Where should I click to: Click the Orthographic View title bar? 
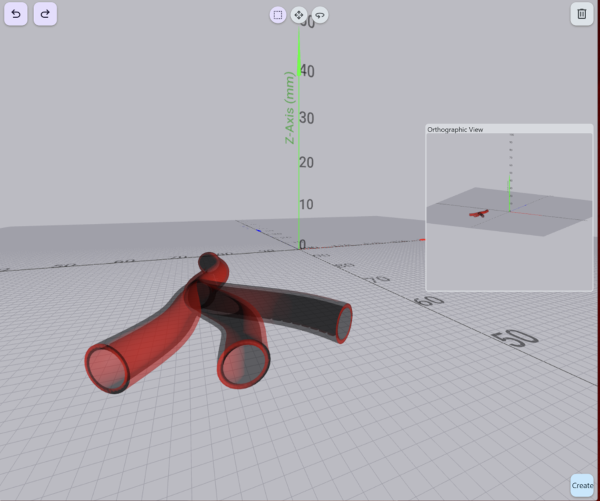click(509, 129)
